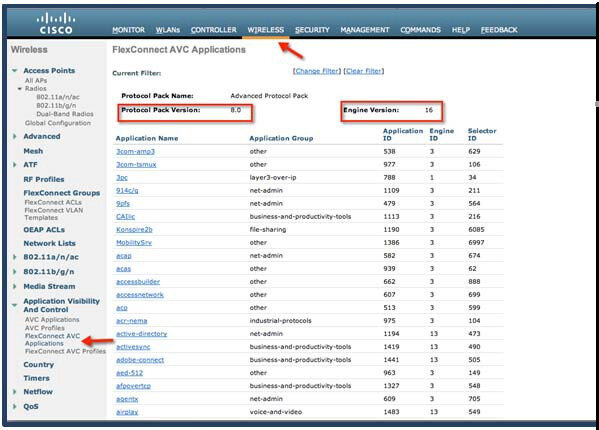Open FlexConnect AVC Profiles
This screenshot has width=599, height=430.
point(65,351)
